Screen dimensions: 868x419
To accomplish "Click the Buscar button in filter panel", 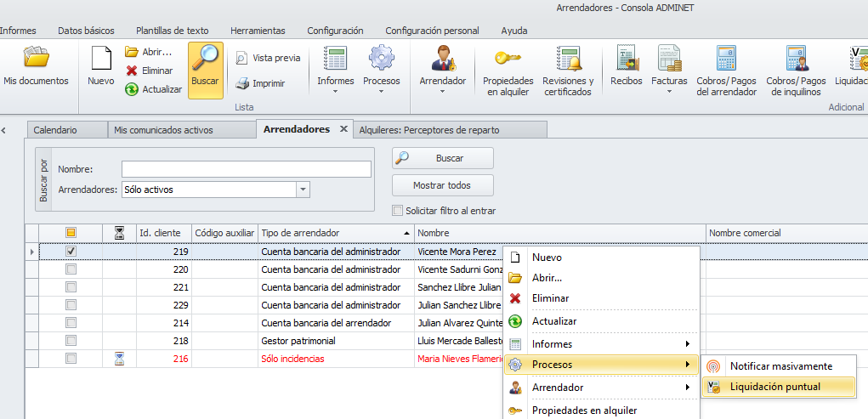I will click(442, 158).
